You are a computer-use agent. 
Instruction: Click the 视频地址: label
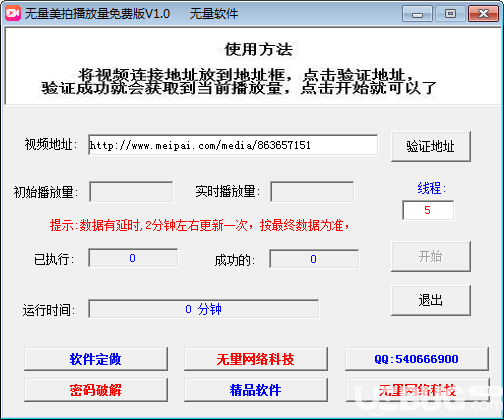click(51, 145)
